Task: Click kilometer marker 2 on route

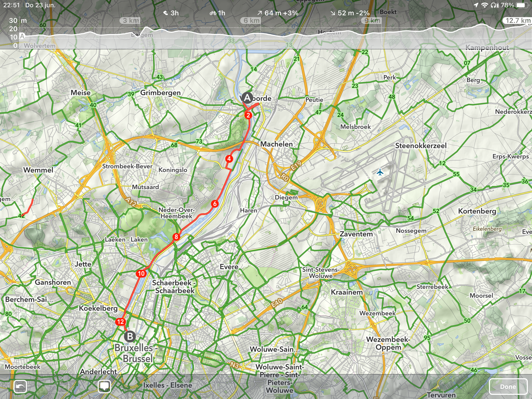Action: 248,115
